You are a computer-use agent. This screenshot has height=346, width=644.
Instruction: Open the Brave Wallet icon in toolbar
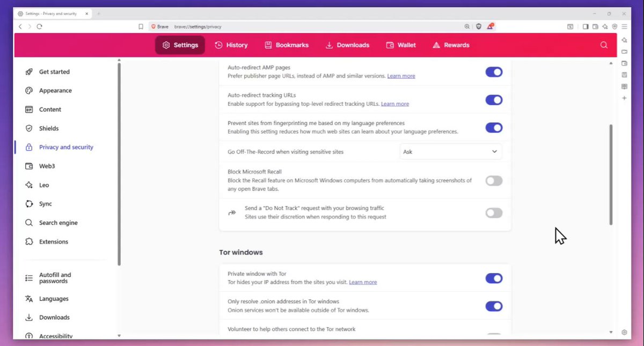pyautogui.click(x=595, y=26)
